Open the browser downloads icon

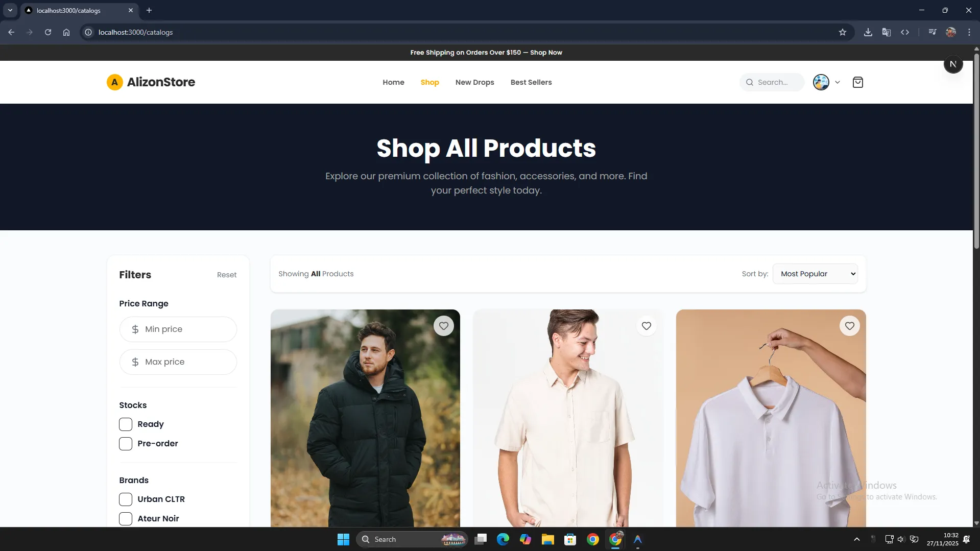(x=868, y=32)
